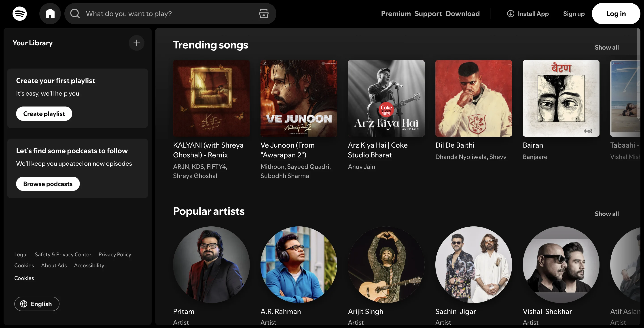
Task: Open the Popular artists heading
Action: (209, 211)
